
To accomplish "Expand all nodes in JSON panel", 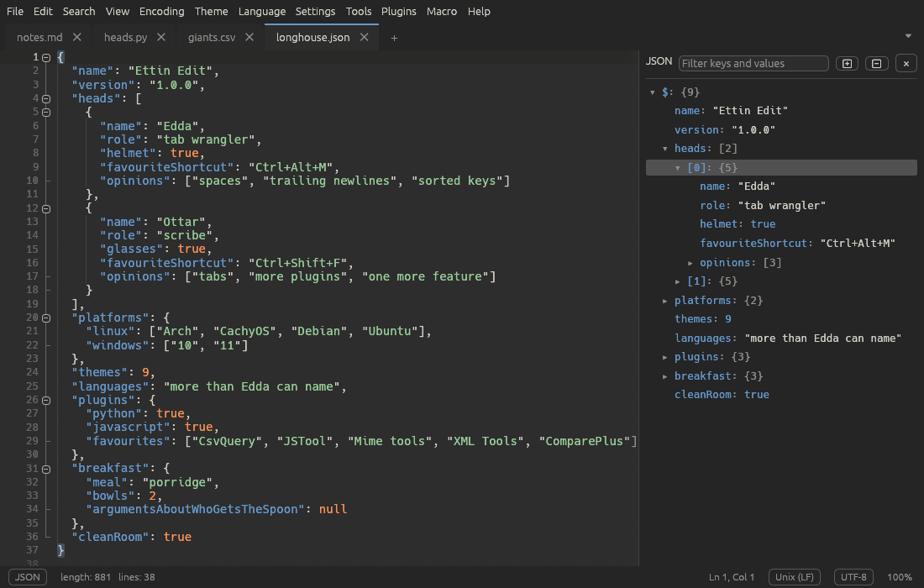I will (x=847, y=64).
